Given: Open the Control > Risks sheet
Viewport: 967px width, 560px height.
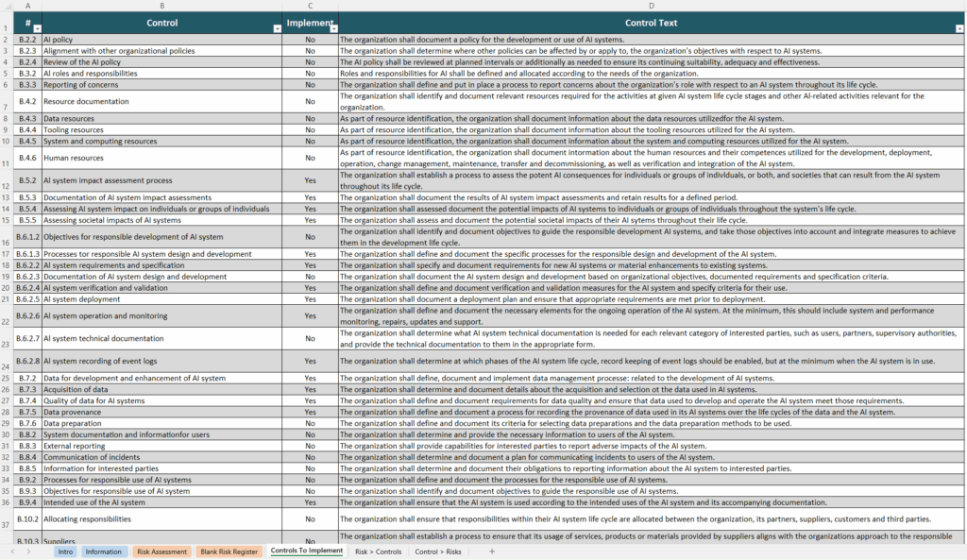Looking at the screenshot, I should tap(436, 552).
